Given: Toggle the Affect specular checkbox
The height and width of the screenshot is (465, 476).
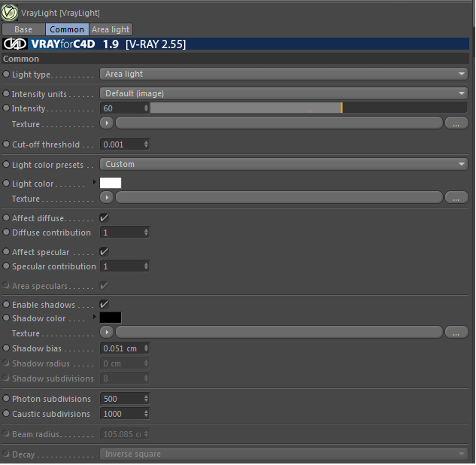Looking at the screenshot, I should point(104,252).
